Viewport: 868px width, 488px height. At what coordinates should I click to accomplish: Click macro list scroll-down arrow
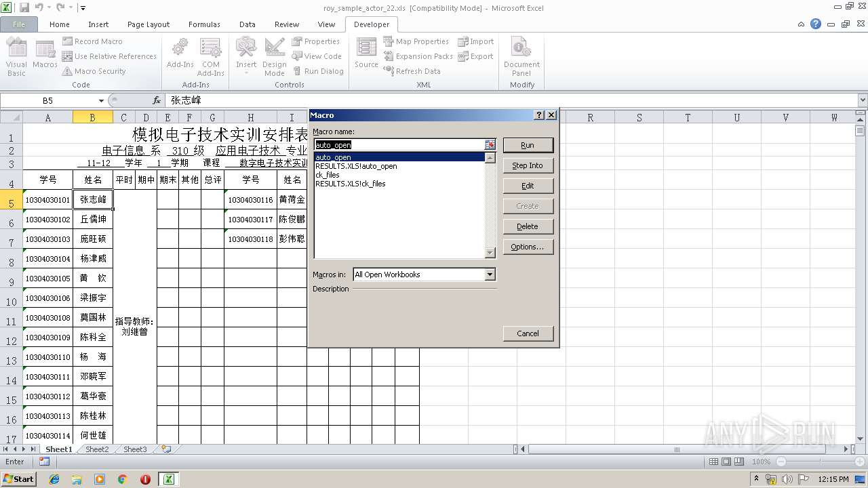(490, 253)
